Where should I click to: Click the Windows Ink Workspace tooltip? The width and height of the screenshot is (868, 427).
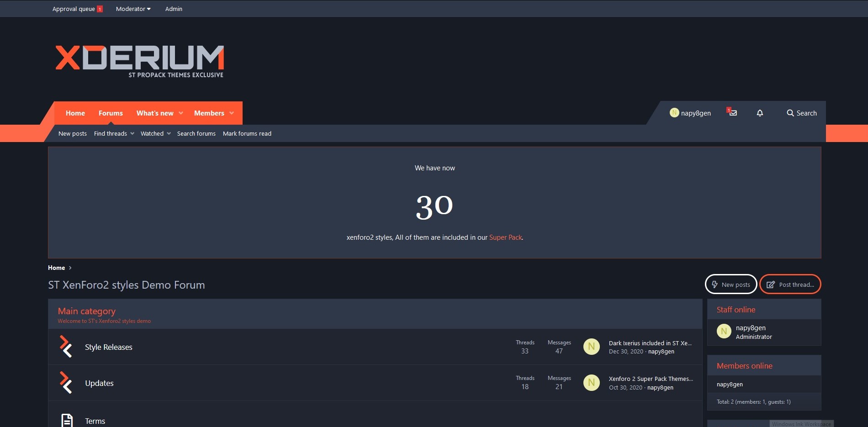[x=802, y=424]
